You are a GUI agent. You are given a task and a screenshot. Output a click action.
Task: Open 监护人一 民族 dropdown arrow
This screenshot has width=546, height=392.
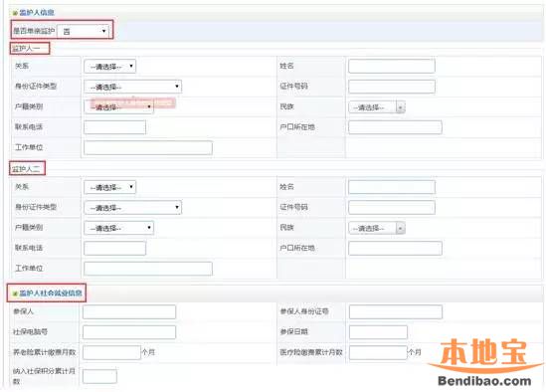pos(401,107)
